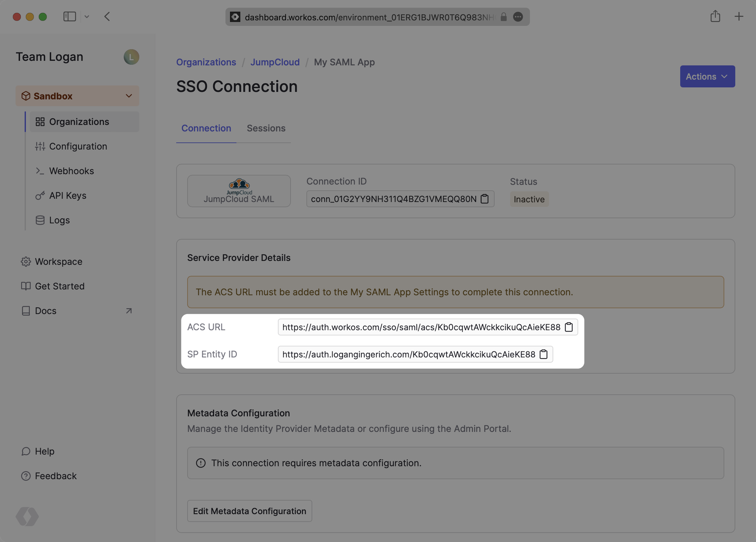Image resolution: width=756 pixels, height=542 pixels.
Task: Switch to the Sessions tab
Action: pyautogui.click(x=266, y=128)
